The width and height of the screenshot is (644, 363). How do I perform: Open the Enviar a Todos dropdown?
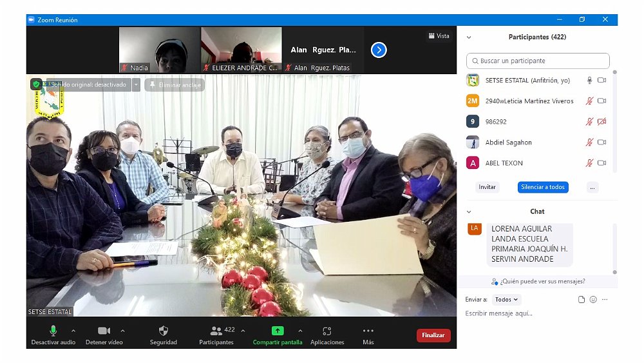click(507, 300)
